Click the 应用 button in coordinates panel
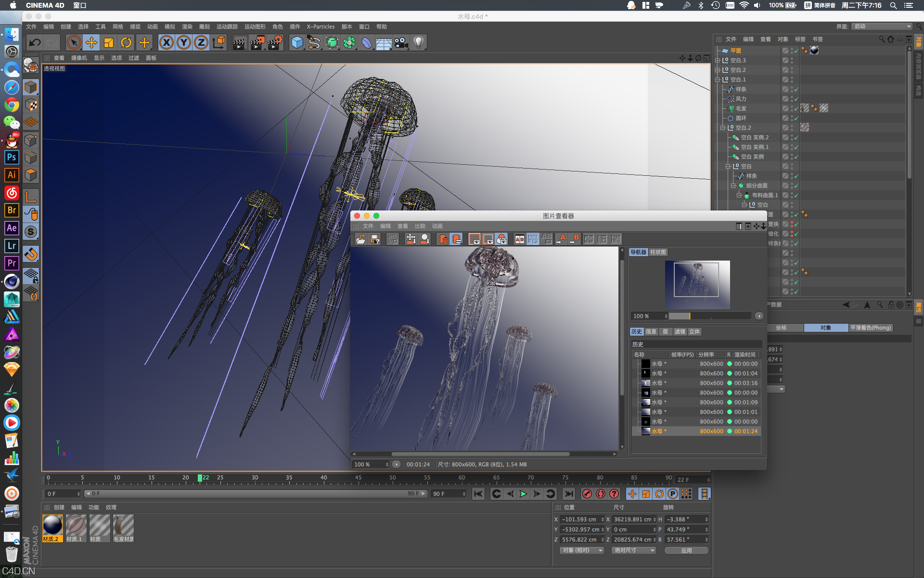The height and width of the screenshot is (578, 924). pyautogui.click(x=687, y=550)
